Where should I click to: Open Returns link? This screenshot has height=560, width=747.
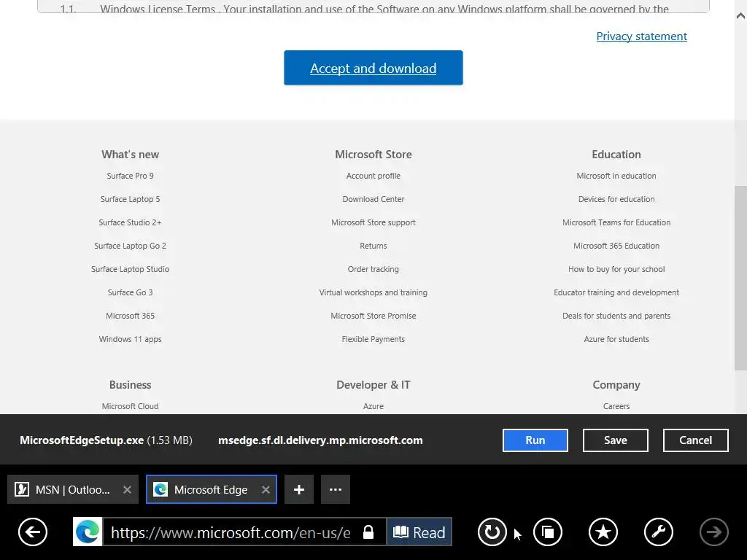pos(373,246)
